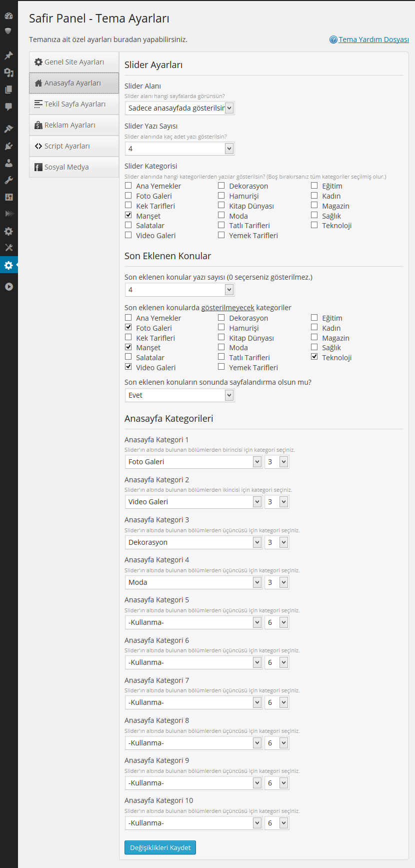Image resolution: width=415 pixels, height=868 pixels.
Task: Open the Anasayfa Kategori 7 category dropdown
Action: coord(193,702)
